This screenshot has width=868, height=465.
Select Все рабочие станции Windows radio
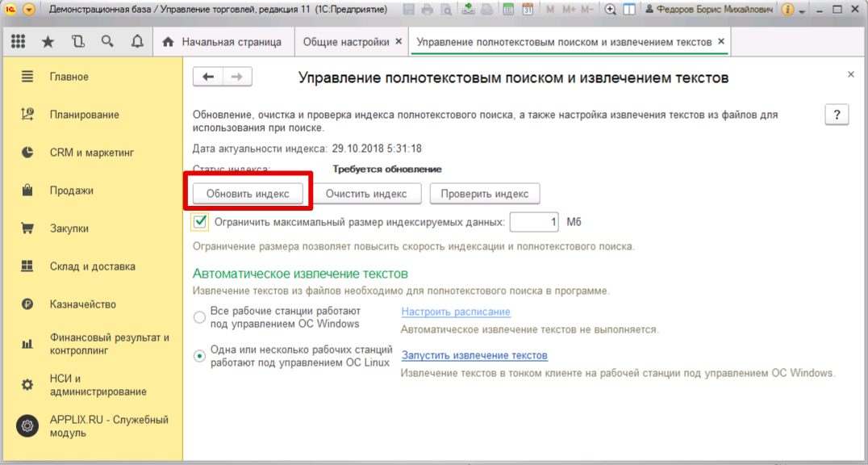pos(199,317)
